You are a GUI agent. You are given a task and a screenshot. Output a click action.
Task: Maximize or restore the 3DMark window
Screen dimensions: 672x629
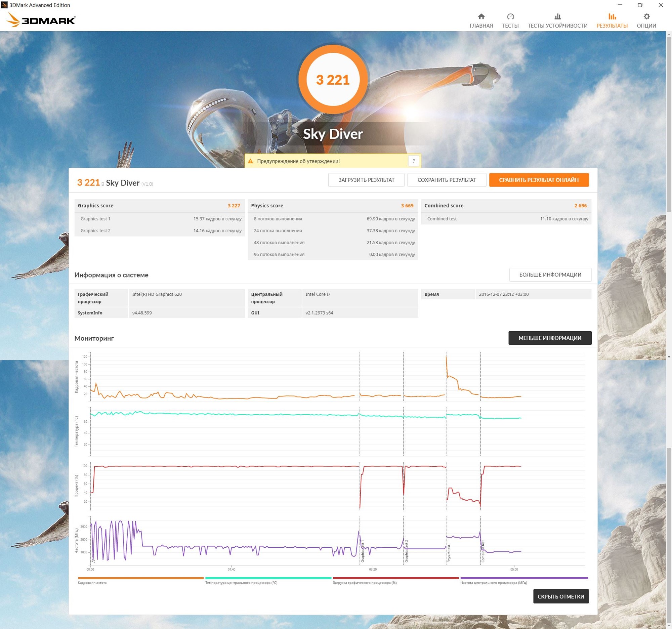[640, 5]
